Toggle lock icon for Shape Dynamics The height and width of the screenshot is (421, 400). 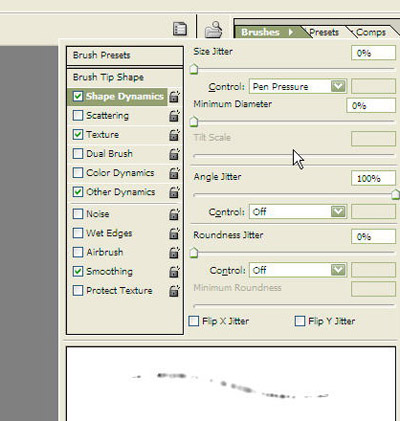click(x=174, y=97)
